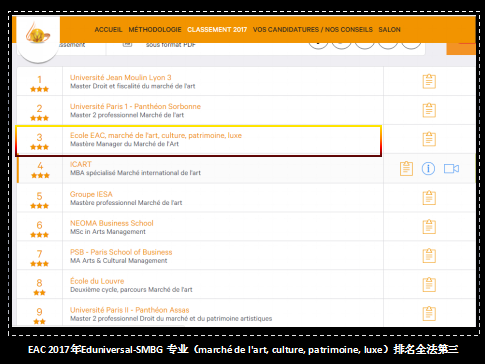Open the Université Jean Moulin Lyon 3 link
This screenshot has width=485, height=364.
[x=121, y=78]
